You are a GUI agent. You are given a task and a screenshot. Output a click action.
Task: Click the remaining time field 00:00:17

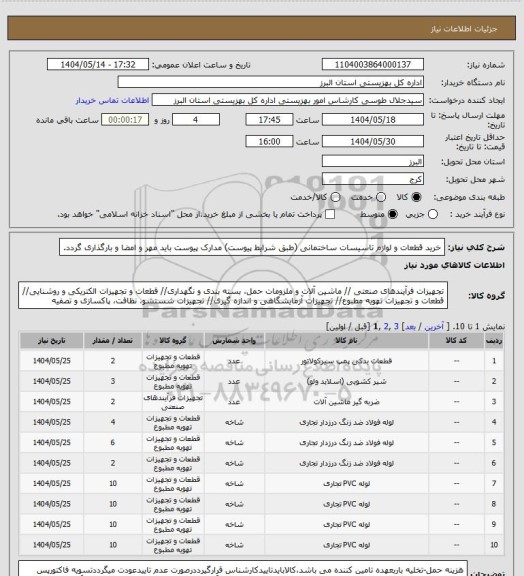(125, 120)
